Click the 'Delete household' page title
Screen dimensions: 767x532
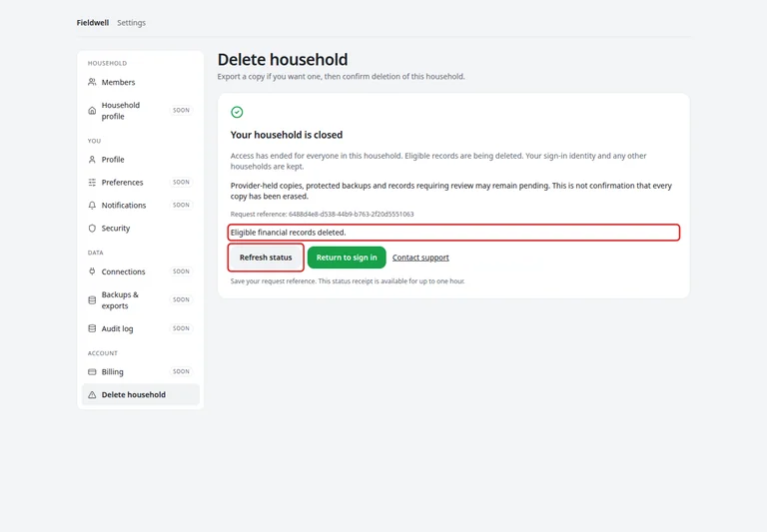pyautogui.click(x=283, y=60)
